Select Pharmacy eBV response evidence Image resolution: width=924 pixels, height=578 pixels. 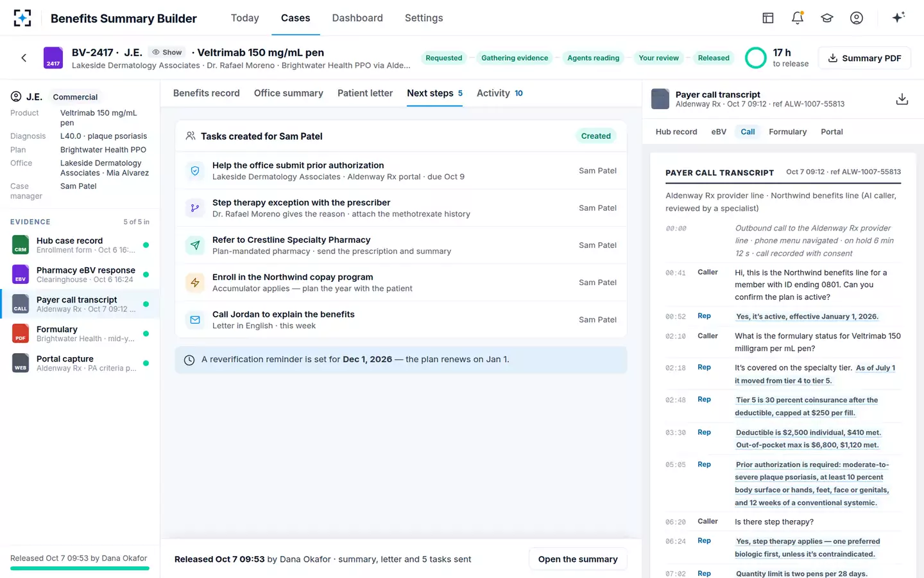(80, 274)
